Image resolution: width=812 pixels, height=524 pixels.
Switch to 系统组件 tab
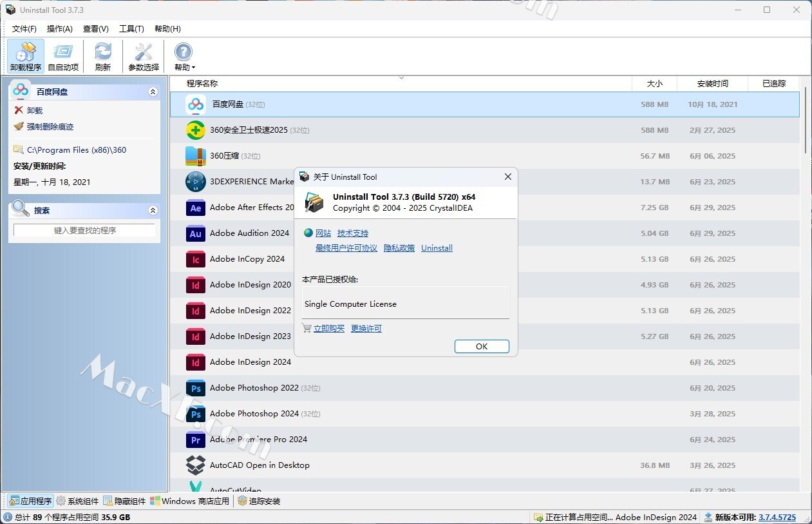point(77,501)
